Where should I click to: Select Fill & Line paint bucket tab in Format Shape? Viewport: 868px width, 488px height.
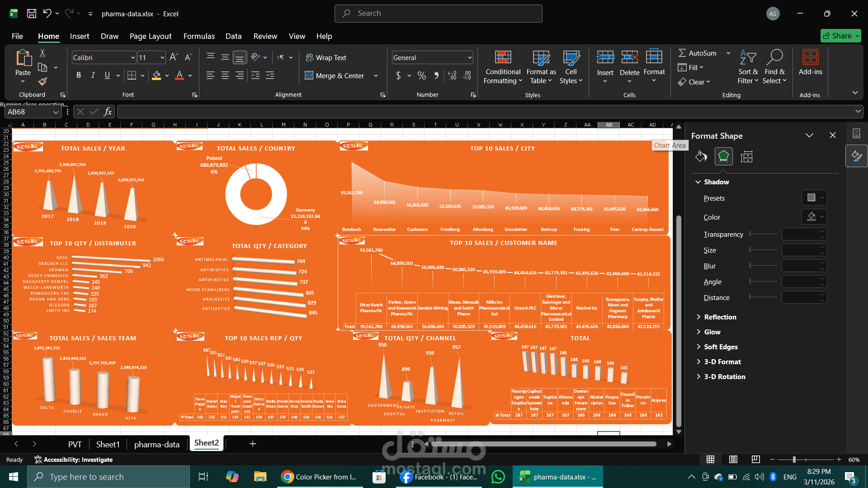[701, 157]
